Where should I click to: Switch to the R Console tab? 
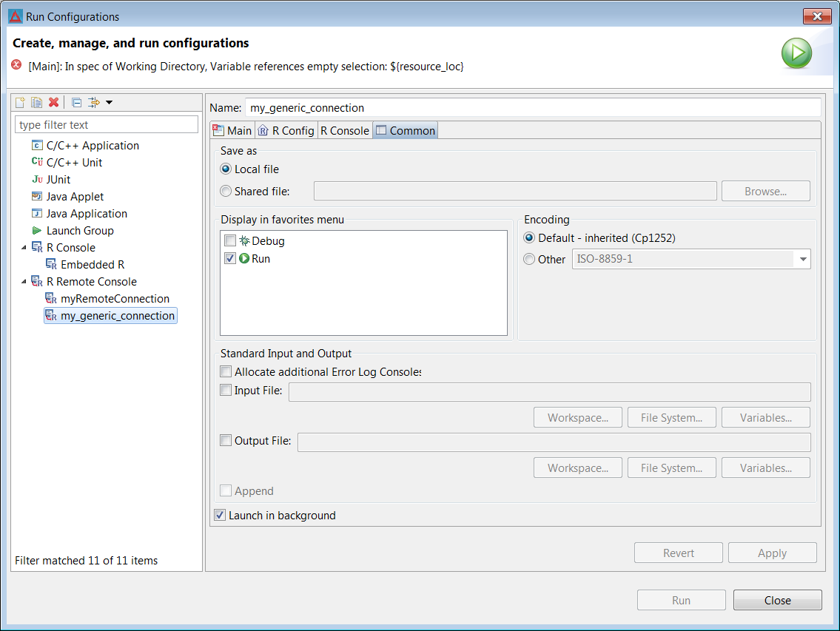(345, 131)
